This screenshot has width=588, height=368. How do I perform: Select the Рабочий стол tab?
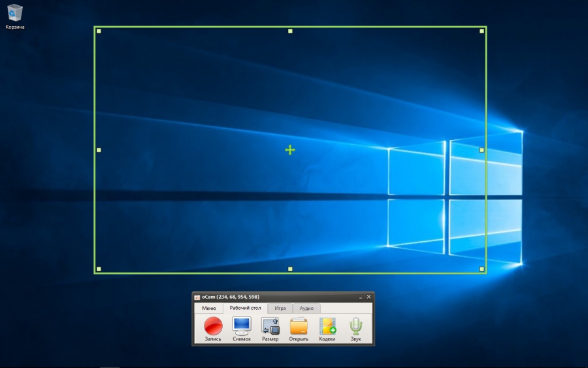[x=245, y=309]
